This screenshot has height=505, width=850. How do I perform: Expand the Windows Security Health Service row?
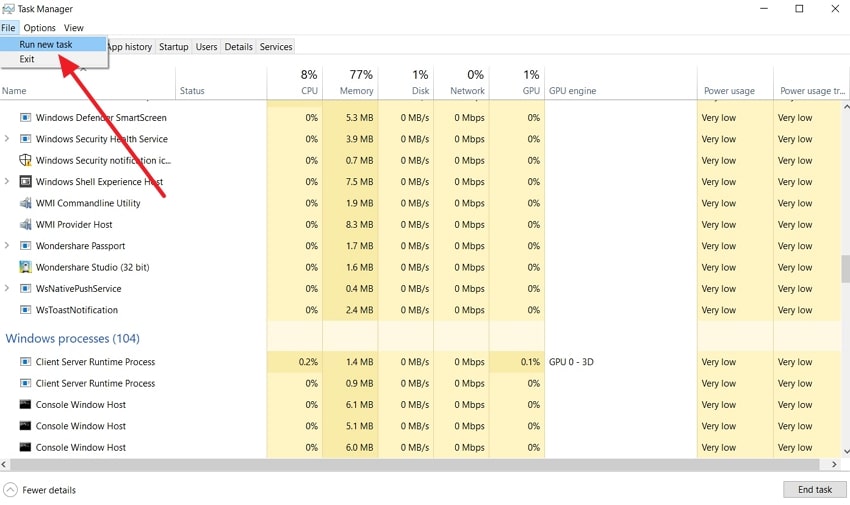[x=8, y=139]
